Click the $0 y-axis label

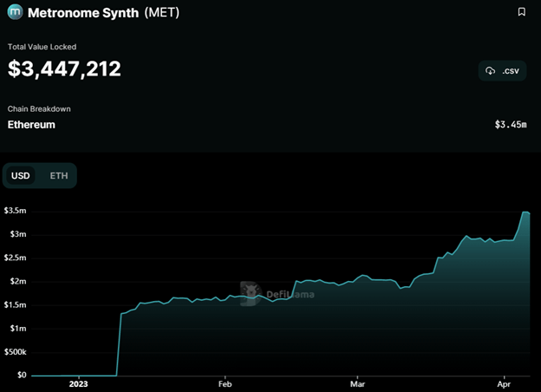click(22, 376)
